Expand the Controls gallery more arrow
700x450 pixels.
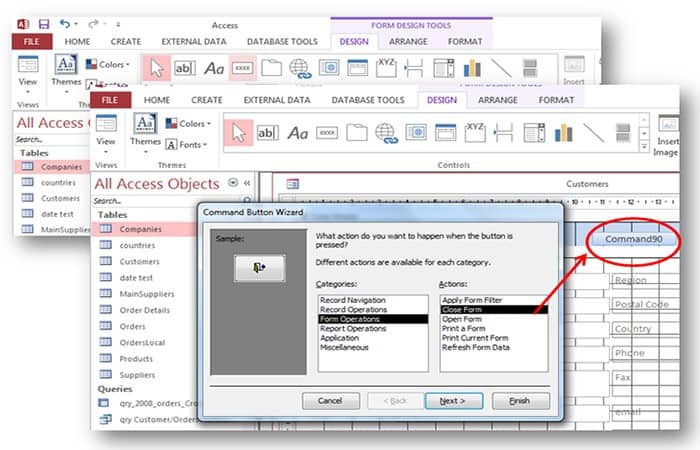click(644, 146)
